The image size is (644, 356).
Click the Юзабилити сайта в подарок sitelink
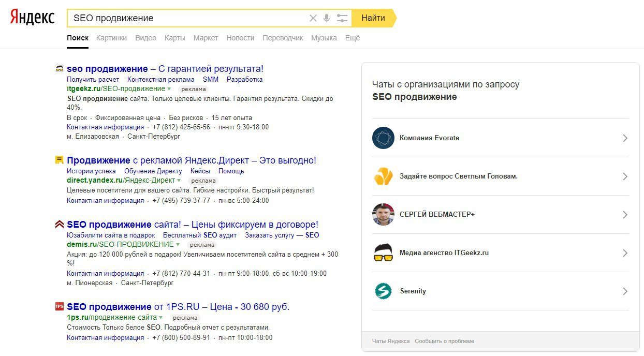pos(111,235)
